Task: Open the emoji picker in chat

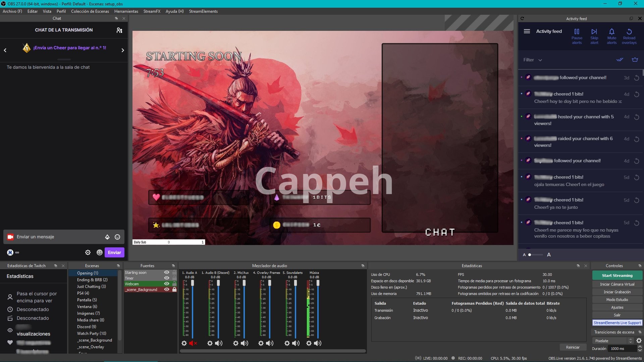Action: (x=117, y=237)
